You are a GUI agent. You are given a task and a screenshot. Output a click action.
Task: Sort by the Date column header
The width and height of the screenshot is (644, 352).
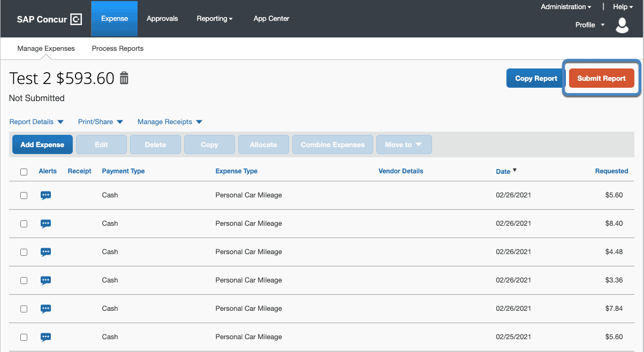[506, 171]
